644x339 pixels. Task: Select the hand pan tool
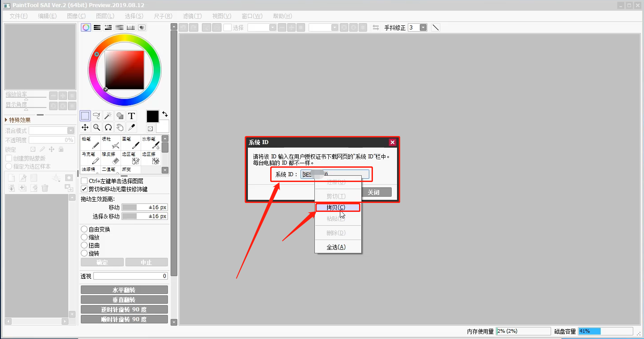[x=120, y=128]
